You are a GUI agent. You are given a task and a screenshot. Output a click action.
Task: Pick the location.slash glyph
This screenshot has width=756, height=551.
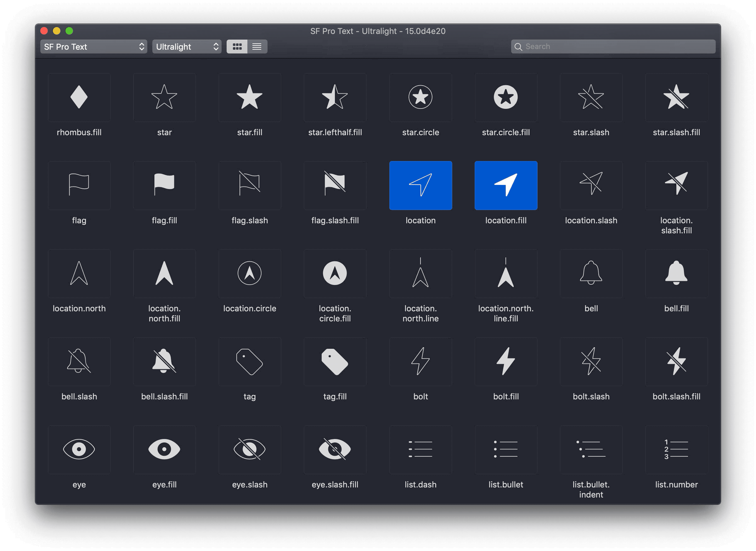point(591,186)
